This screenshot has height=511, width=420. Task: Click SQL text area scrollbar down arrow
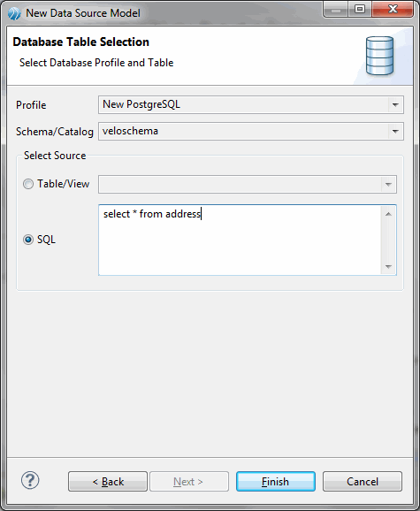(x=388, y=267)
